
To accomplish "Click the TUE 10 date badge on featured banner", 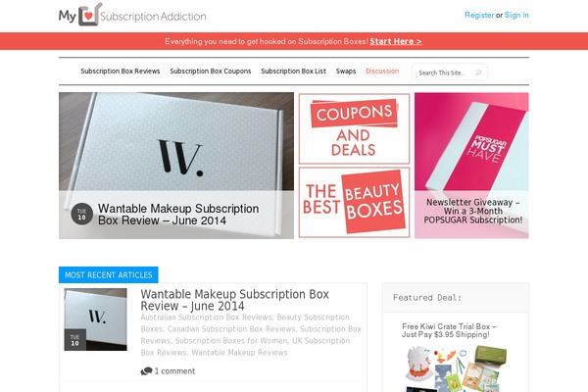I will click(81, 215).
